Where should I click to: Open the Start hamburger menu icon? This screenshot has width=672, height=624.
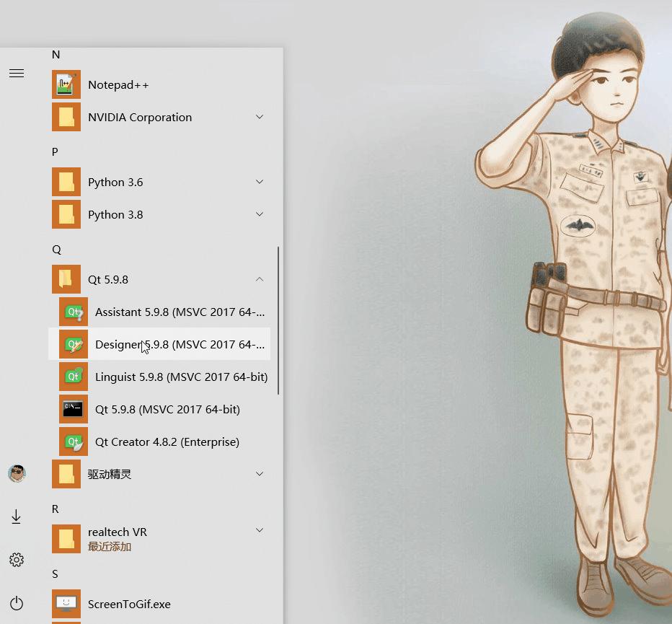tap(17, 74)
